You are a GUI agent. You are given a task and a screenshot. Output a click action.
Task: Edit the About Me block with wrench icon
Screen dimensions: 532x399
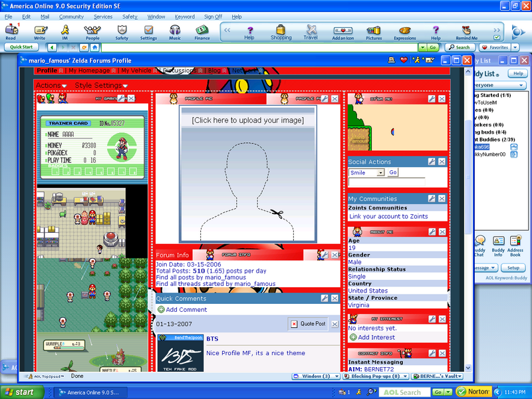[432, 231]
